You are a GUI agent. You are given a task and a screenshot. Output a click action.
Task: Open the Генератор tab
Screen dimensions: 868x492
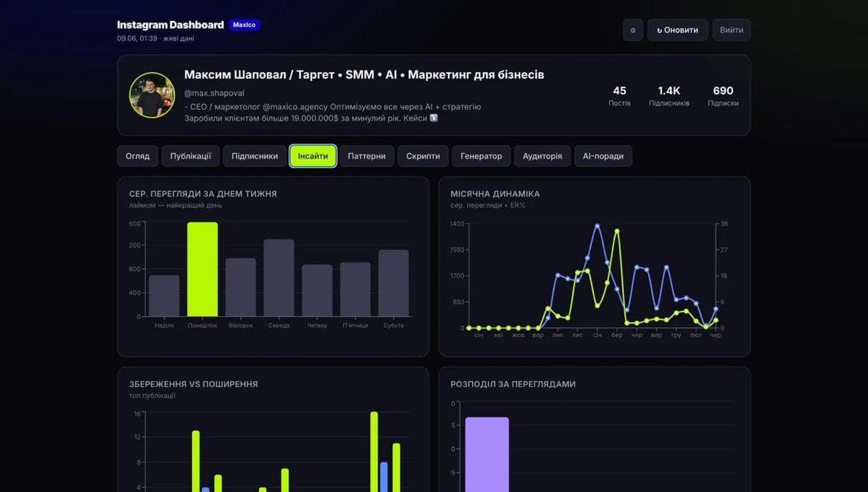pos(481,156)
